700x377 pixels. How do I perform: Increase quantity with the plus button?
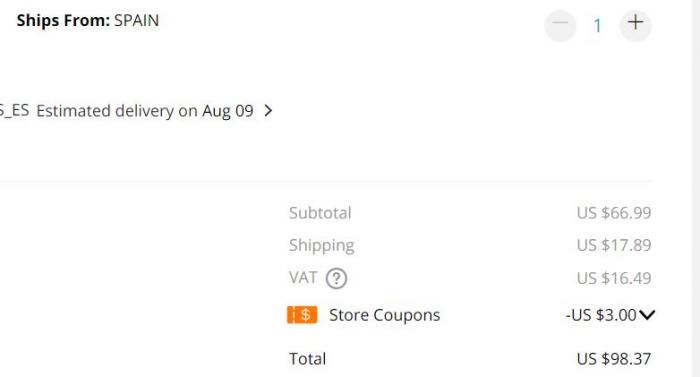click(635, 25)
